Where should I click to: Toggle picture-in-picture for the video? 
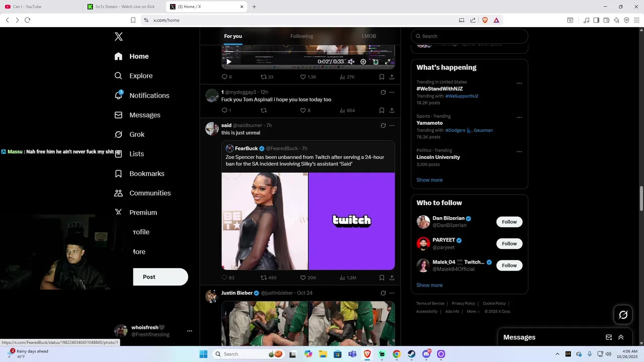(x=375, y=62)
